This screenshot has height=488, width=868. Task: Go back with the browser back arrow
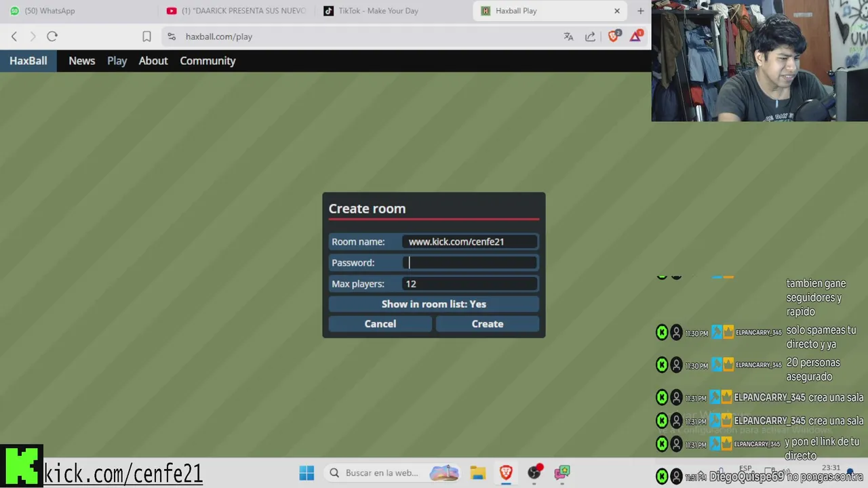click(x=14, y=37)
